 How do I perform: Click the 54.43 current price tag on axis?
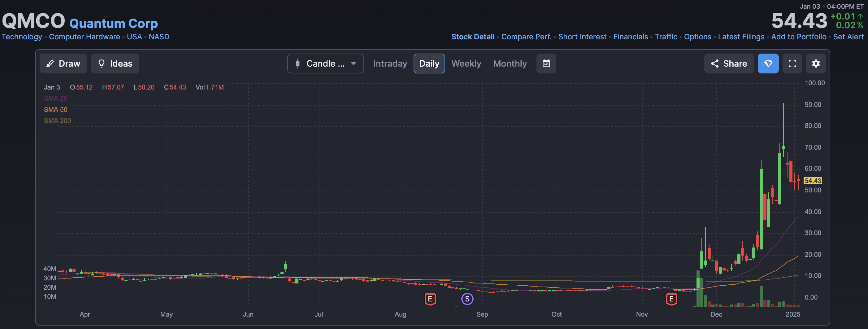click(x=812, y=181)
